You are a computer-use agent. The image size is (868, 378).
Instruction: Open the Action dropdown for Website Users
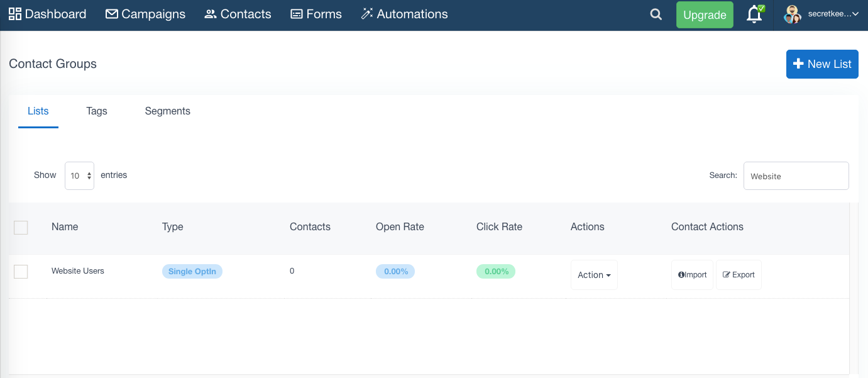(594, 275)
